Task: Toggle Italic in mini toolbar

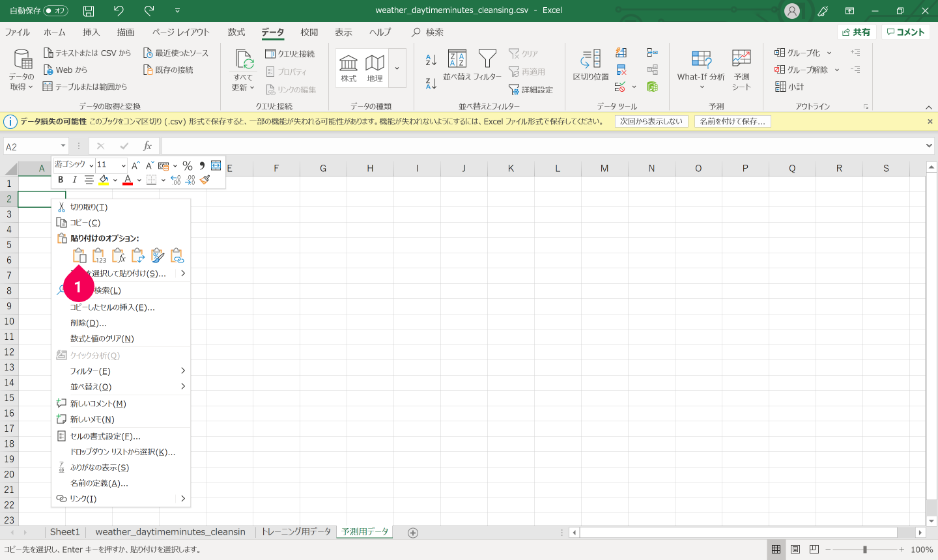Action: (x=74, y=180)
